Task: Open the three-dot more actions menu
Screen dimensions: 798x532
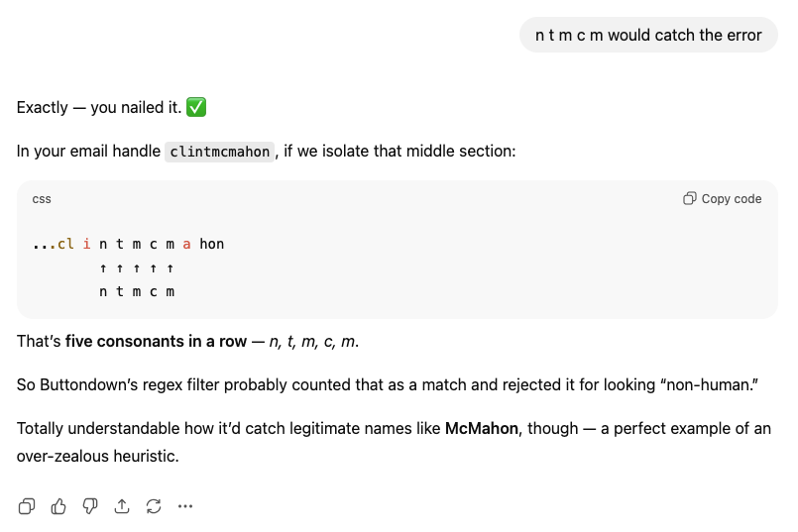Action: click(185, 506)
